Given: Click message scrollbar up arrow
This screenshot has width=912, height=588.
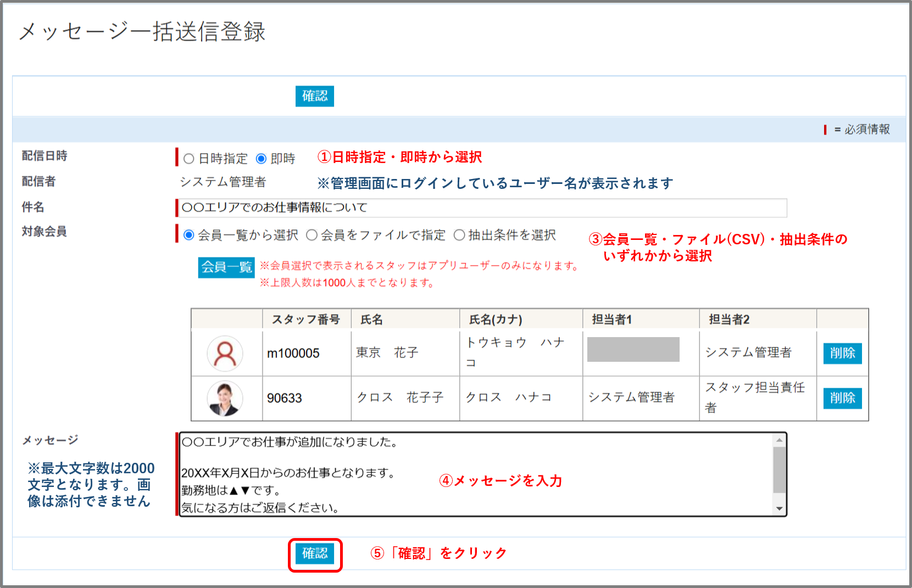Looking at the screenshot, I should click(x=779, y=440).
